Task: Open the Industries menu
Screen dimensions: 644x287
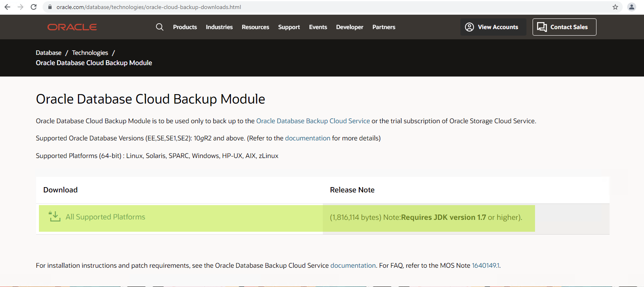Action: click(x=219, y=27)
